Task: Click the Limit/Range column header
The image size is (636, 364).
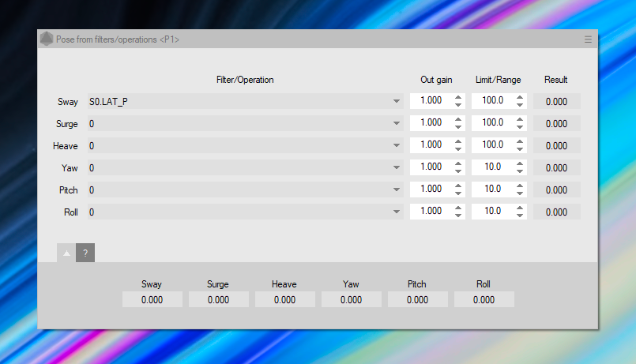Action: [498, 80]
